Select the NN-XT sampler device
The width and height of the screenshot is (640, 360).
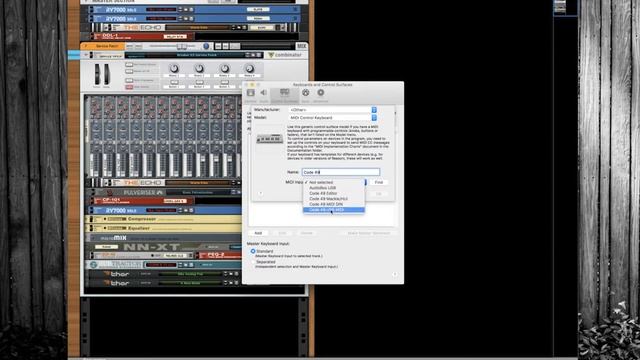(x=163, y=247)
